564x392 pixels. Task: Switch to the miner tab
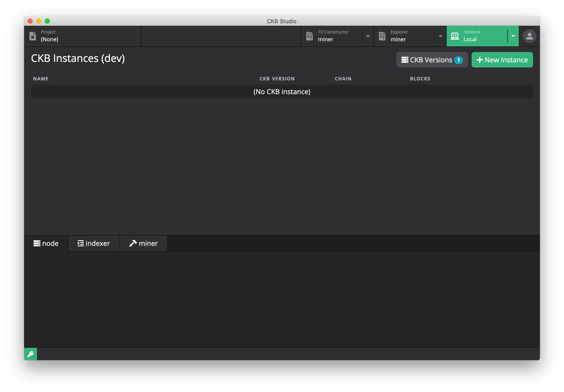[143, 243]
